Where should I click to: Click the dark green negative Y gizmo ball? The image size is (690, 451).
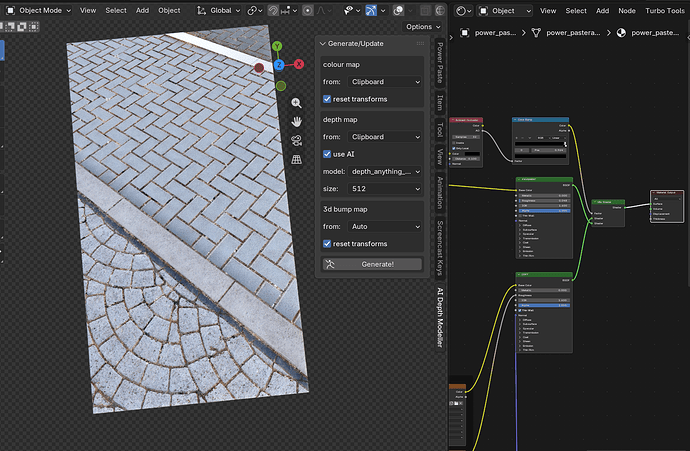(x=281, y=86)
